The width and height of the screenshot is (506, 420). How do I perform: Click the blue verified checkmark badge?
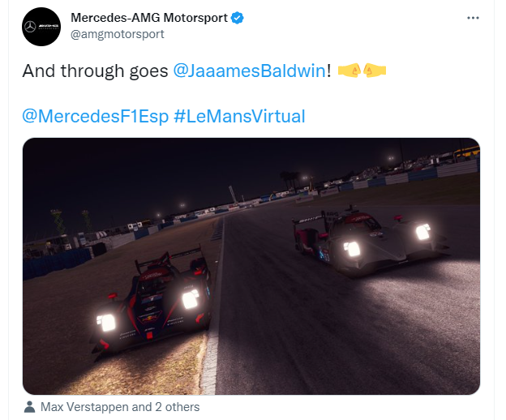point(238,18)
